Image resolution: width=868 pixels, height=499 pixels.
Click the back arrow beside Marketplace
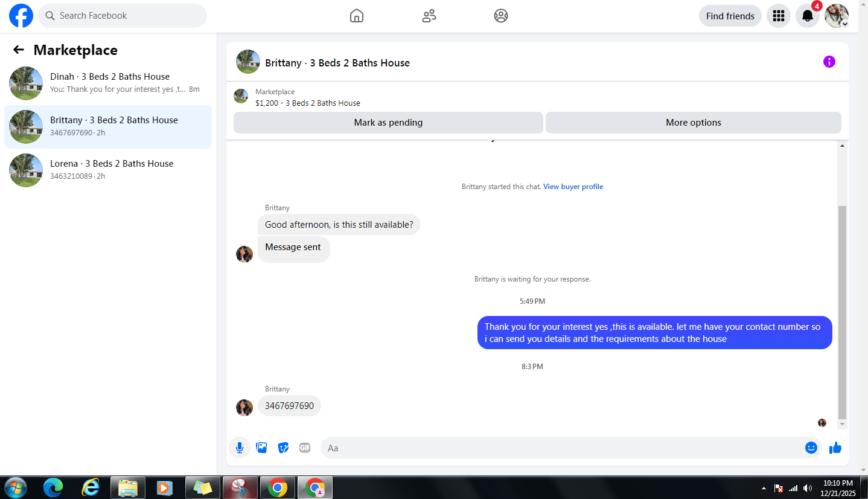click(x=19, y=50)
